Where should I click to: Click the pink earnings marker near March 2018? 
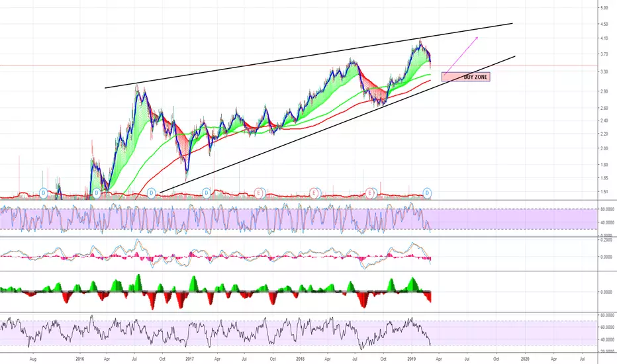[x=314, y=193]
